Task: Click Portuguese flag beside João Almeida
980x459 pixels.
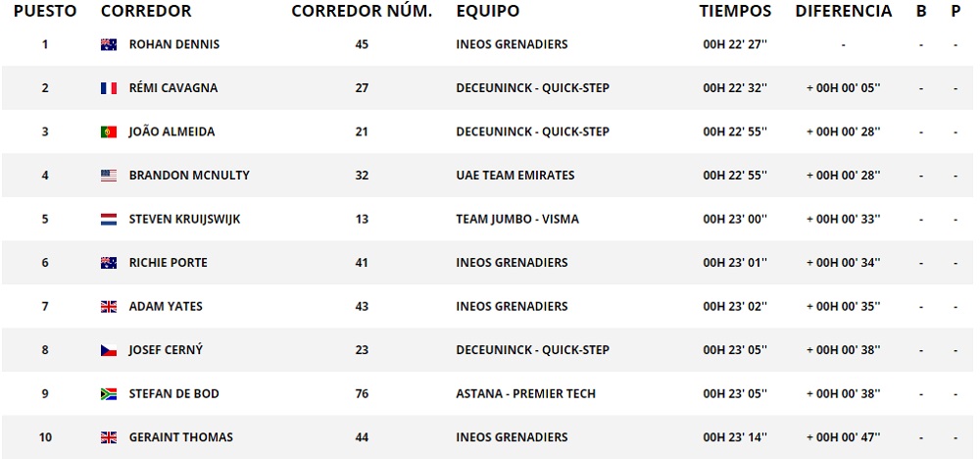Action: click(109, 131)
